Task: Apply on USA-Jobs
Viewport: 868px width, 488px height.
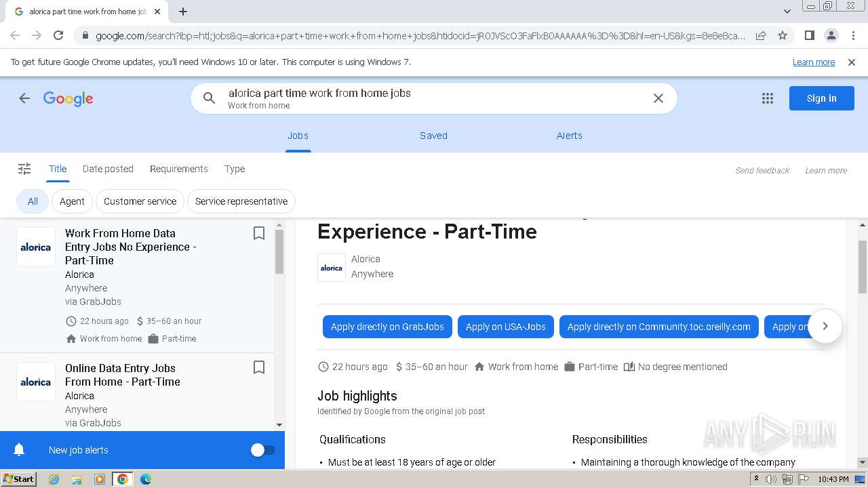Action: click(x=506, y=327)
